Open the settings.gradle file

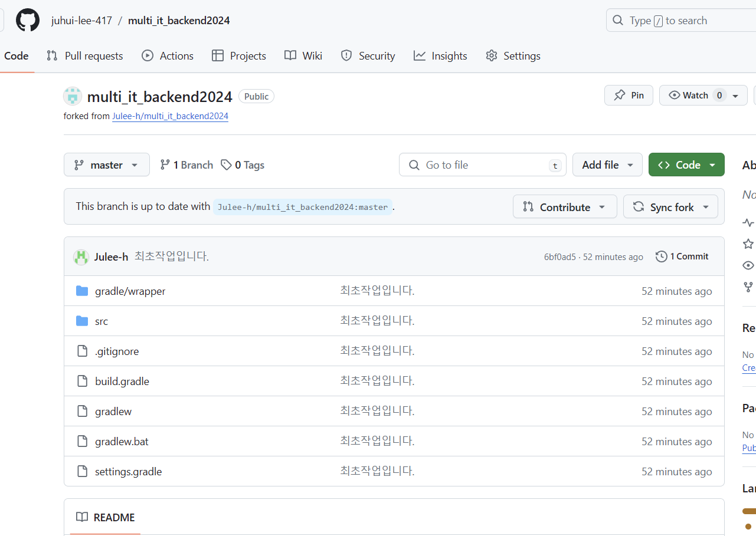[128, 472]
